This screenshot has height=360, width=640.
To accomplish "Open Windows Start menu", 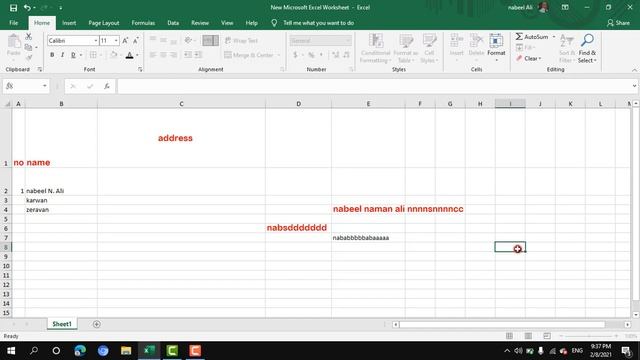I will click(x=11, y=351).
